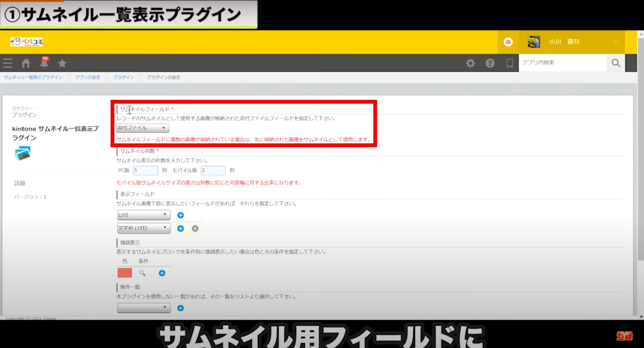Click the PC版 column count field
The image size is (644, 348).
click(145, 171)
